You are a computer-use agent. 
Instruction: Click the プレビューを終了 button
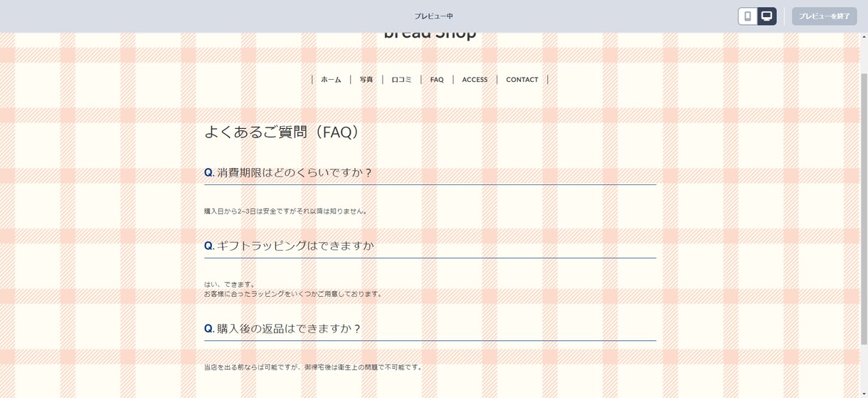tap(824, 16)
